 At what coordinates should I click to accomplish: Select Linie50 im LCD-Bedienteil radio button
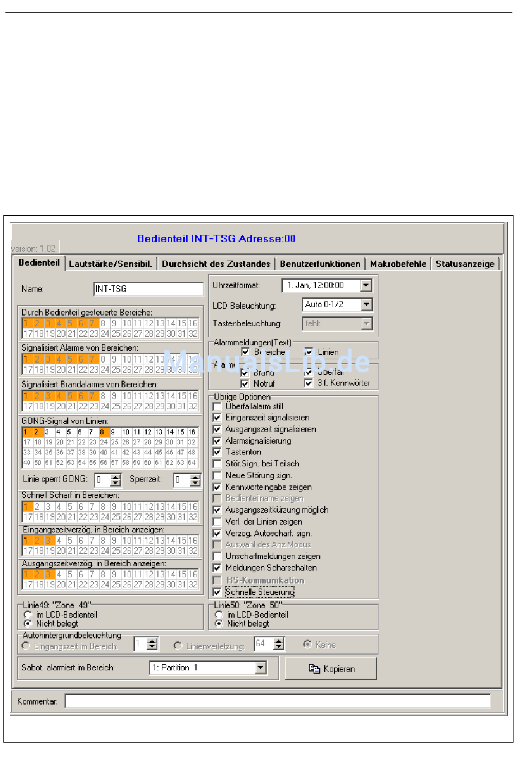click(219, 615)
